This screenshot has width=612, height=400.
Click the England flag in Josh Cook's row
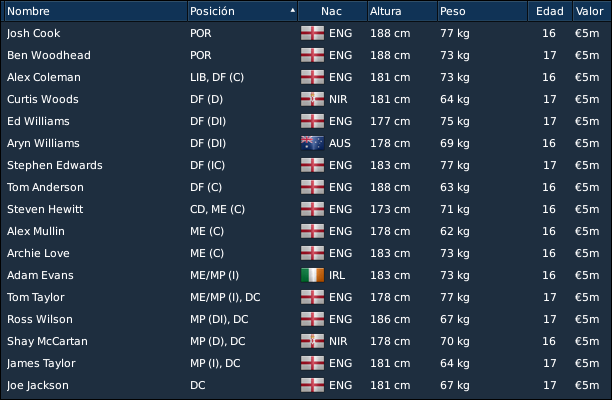tap(312, 33)
